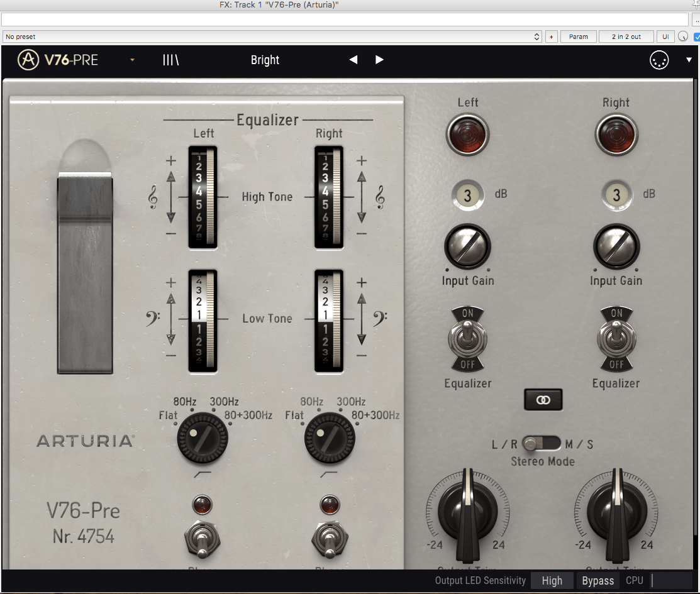
Task: Click the CPU meter label
Action: tap(635, 580)
